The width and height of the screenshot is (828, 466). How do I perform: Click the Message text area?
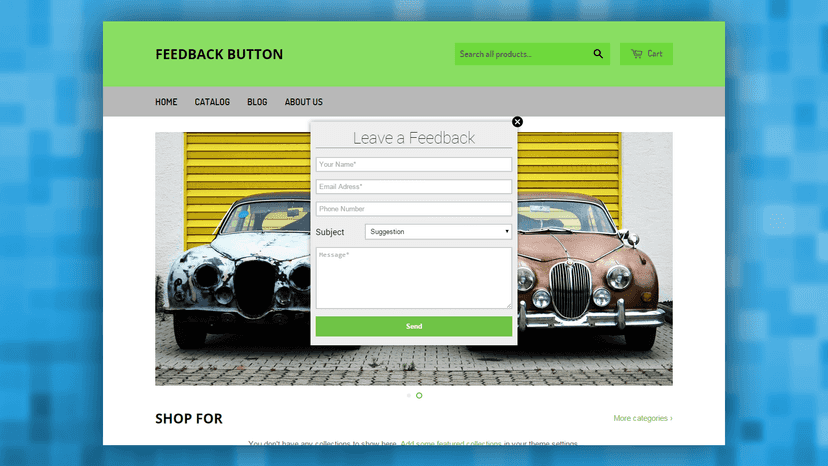pos(414,278)
